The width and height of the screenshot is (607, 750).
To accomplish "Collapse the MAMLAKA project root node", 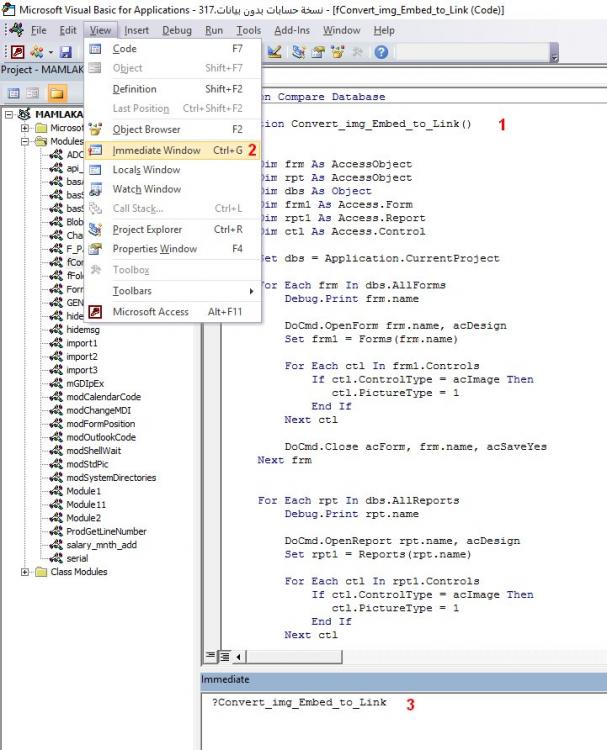I will 10,114.
